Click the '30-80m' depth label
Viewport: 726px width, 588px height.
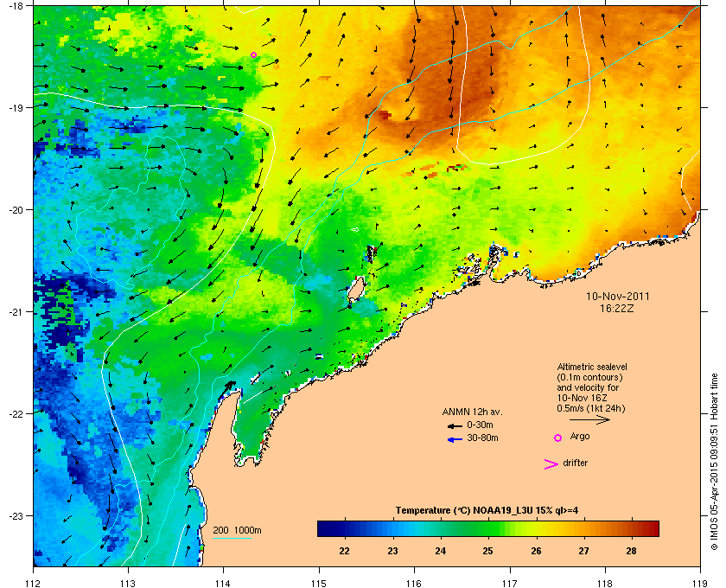(482, 438)
